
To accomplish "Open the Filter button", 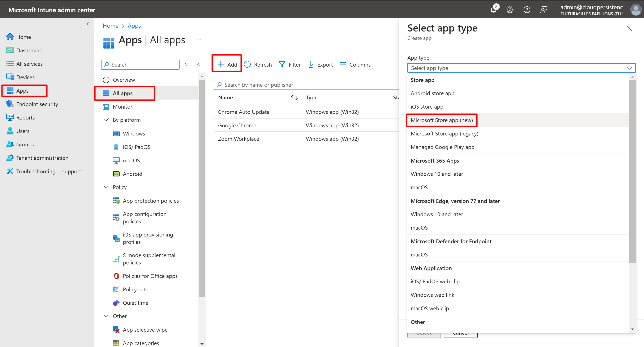I will 289,65.
